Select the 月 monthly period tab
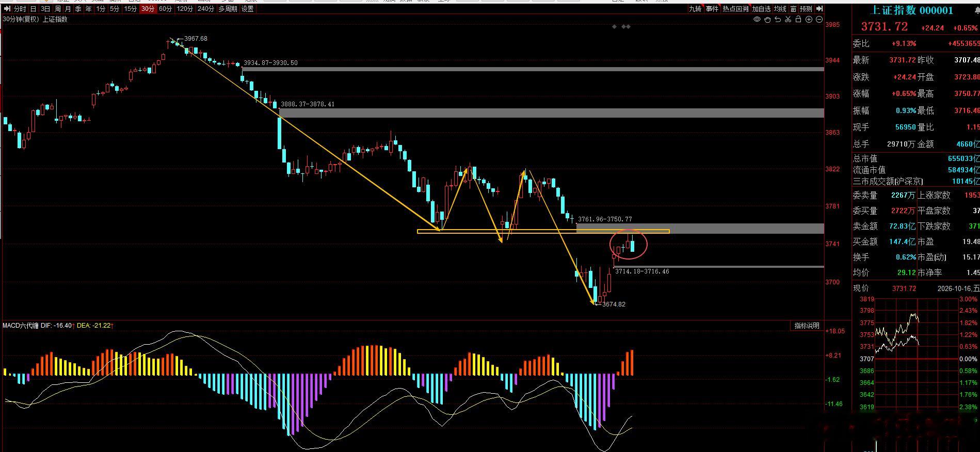The width and height of the screenshot is (980, 452). click(x=68, y=9)
